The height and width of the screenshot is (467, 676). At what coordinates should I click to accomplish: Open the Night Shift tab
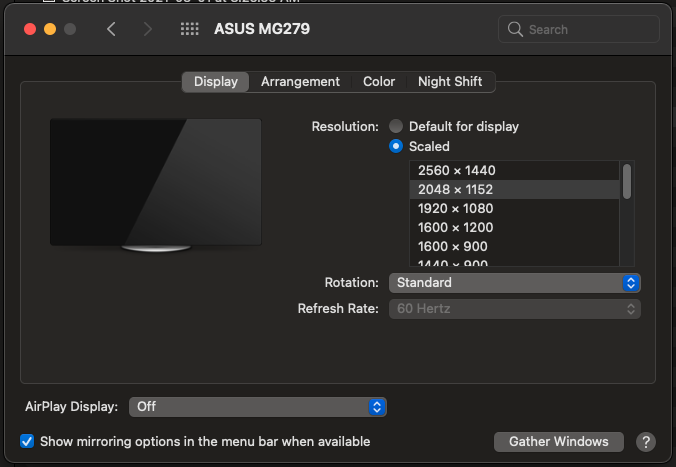pyautogui.click(x=450, y=82)
